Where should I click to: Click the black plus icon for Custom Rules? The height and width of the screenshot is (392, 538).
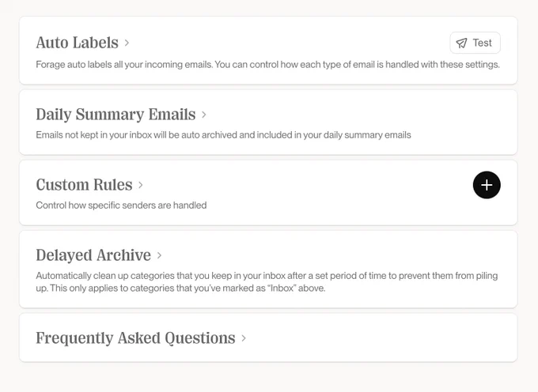pyautogui.click(x=487, y=185)
